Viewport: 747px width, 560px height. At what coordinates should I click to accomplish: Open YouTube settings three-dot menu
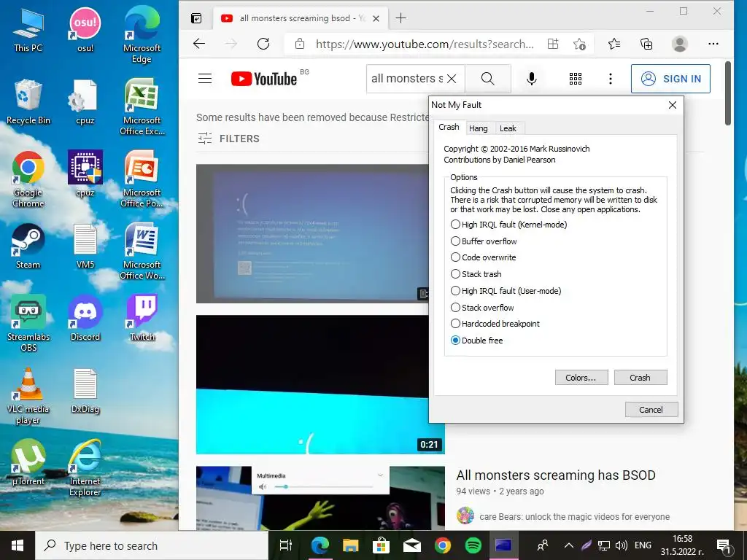pos(611,79)
